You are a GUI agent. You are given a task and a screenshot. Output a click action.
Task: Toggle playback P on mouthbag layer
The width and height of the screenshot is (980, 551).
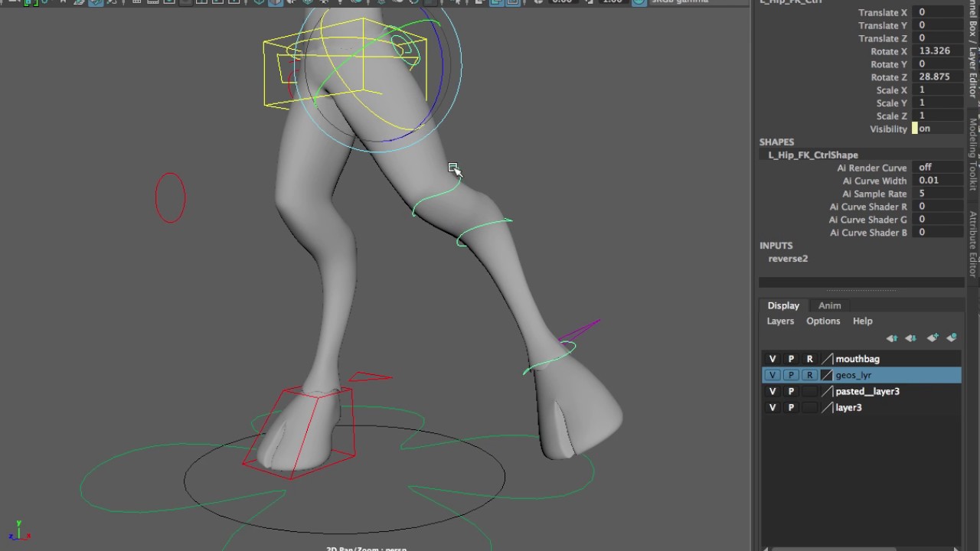[791, 359]
